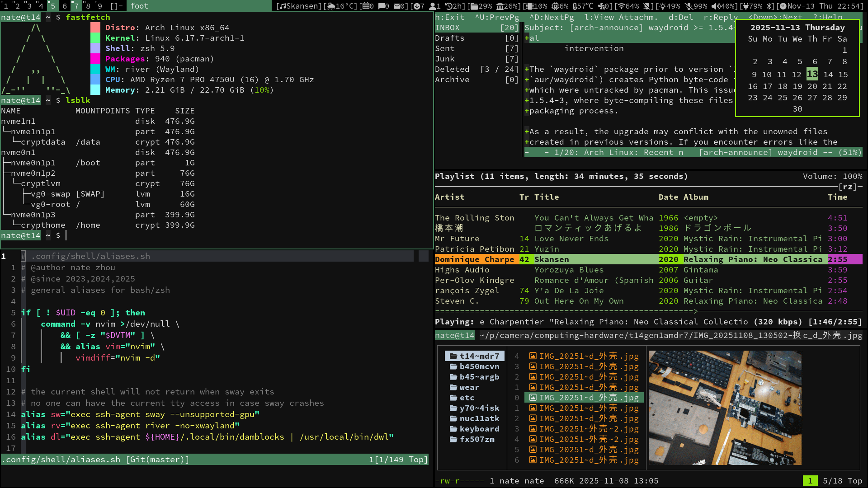
Task: Click the uptime history icon showing 2h
Action: (x=448, y=6)
